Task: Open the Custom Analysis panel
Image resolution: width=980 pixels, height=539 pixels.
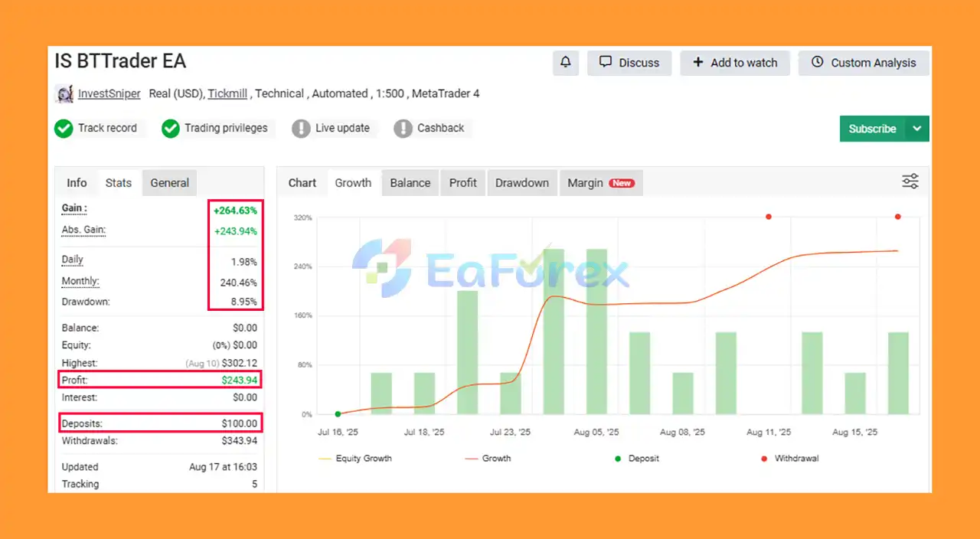Action: pyautogui.click(x=864, y=63)
